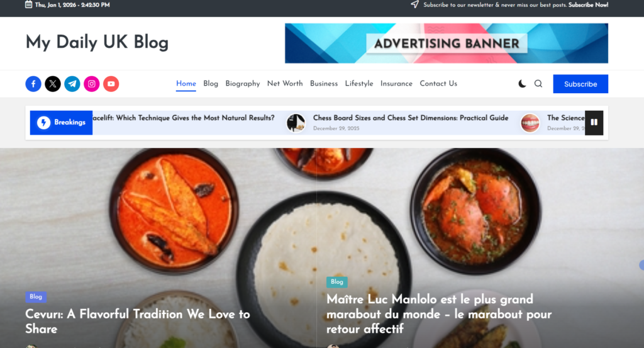Open the Chess Board Sizes ticker headline
The width and height of the screenshot is (644, 348).
point(411,118)
